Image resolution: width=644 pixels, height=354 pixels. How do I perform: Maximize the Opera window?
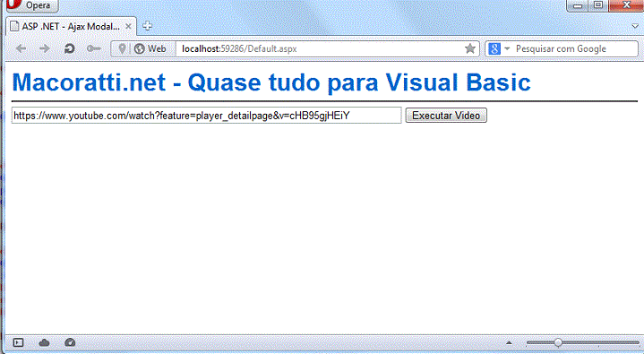click(598, 5)
